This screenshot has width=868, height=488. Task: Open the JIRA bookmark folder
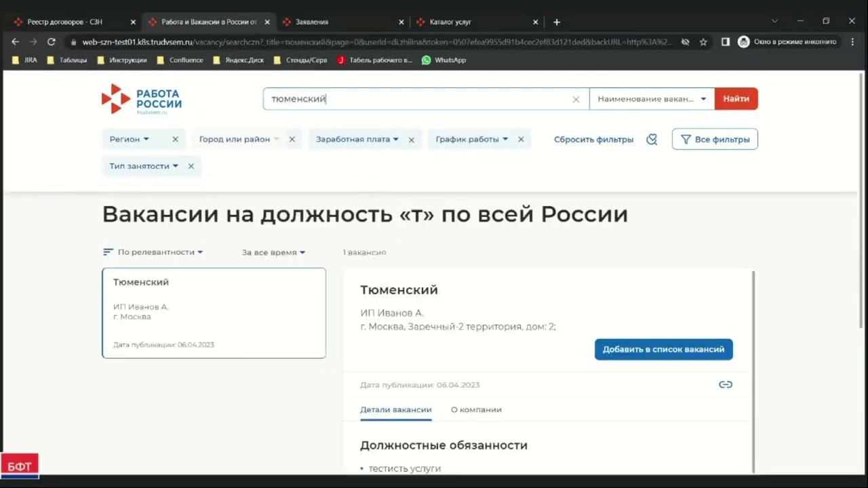tap(24, 60)
